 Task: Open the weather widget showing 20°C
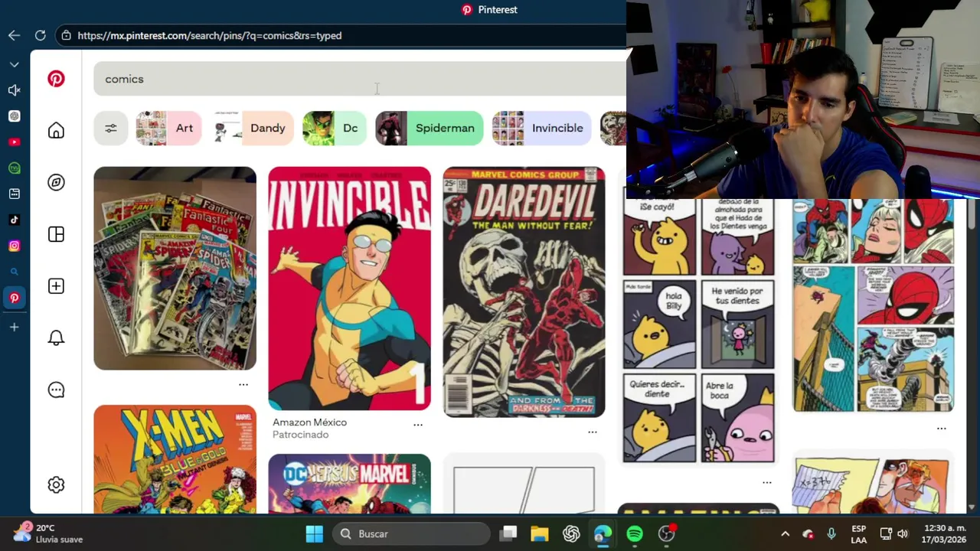[x=49, y=533]
